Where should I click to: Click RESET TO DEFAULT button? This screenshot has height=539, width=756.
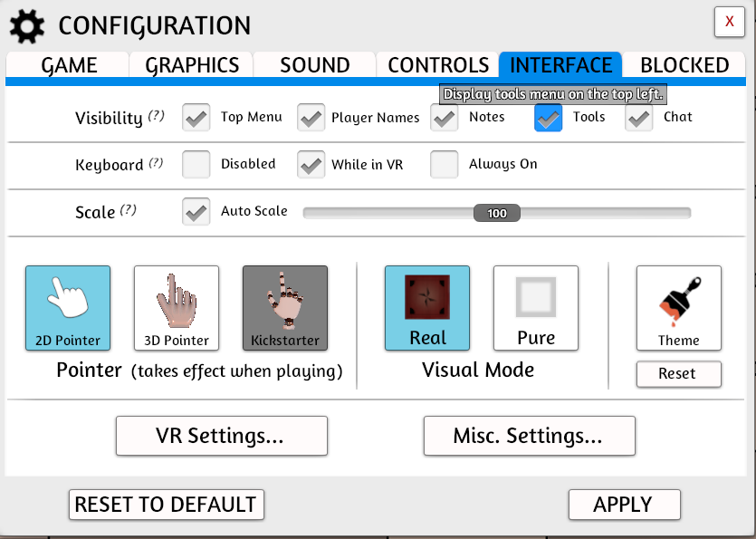click(x=167, y=505)
